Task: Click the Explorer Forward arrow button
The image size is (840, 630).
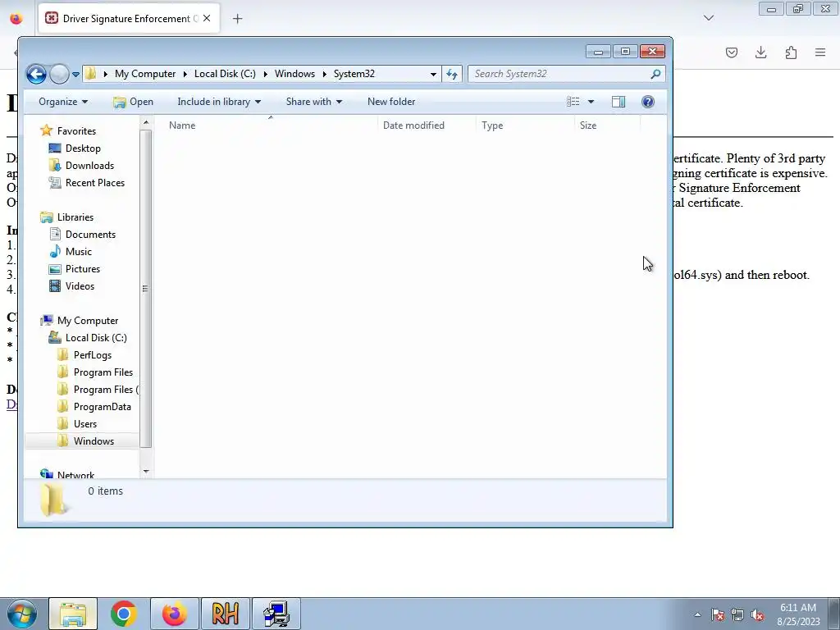Action: (59, 74)
